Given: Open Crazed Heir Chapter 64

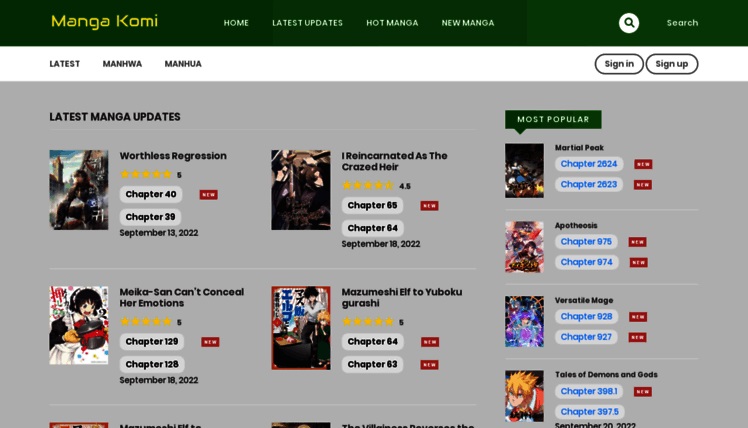Looking at the screenshot, I should coord(373,228).
